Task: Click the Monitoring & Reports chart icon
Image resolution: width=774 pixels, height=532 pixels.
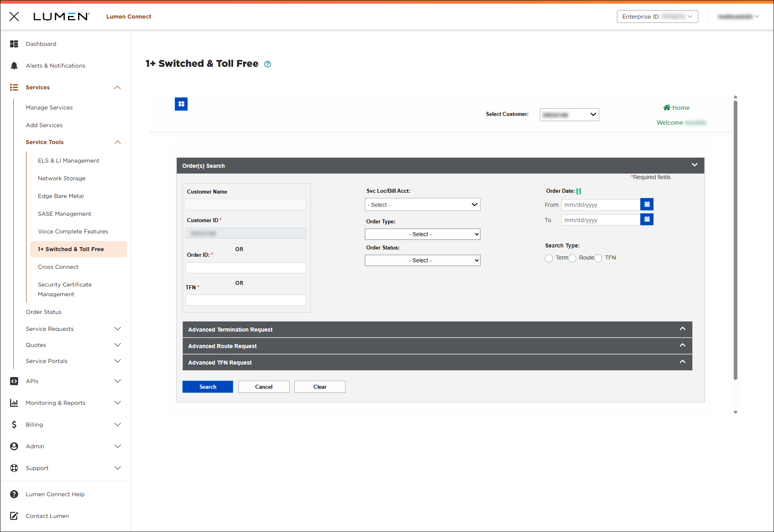Action: pos(14,403)
